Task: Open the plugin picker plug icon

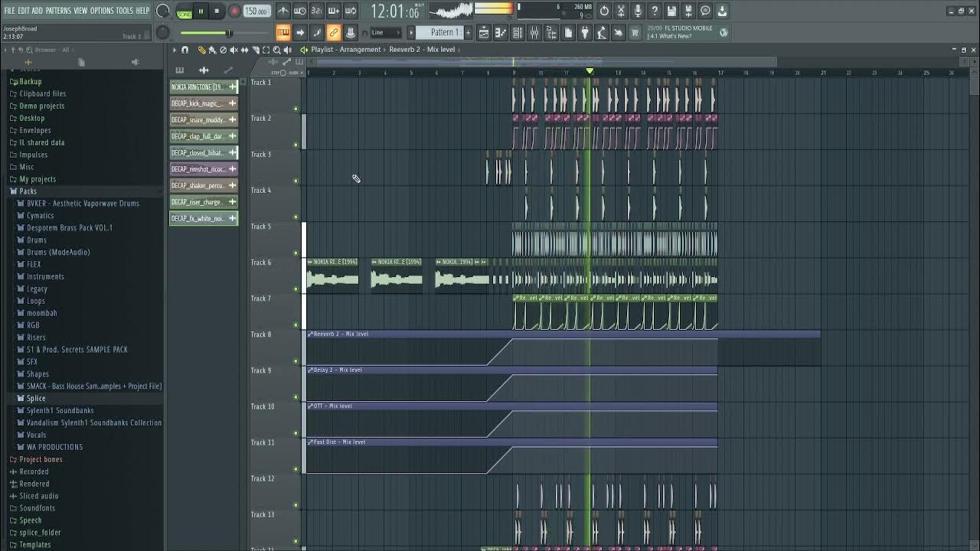Action: (x=584, y=32)
